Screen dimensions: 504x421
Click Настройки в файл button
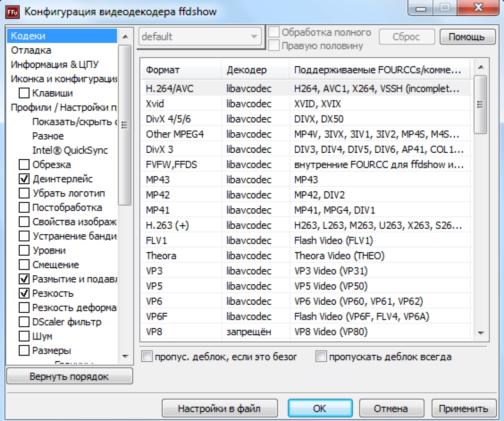220,408
